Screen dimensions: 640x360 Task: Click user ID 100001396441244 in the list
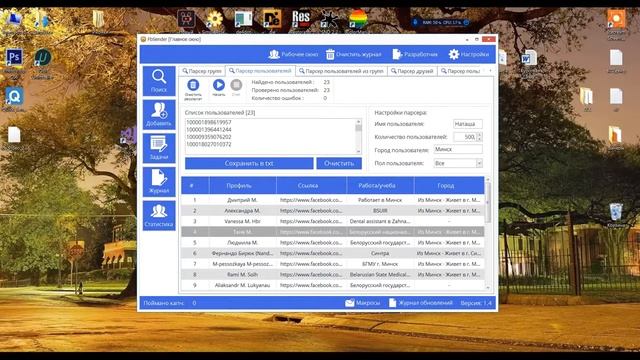click(209, 129)
